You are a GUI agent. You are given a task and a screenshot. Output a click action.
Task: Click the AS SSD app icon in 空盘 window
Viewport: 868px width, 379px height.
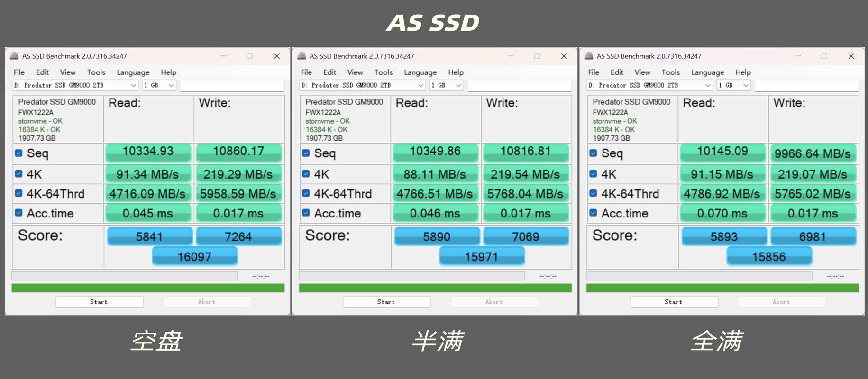click(x=14, y=56)
